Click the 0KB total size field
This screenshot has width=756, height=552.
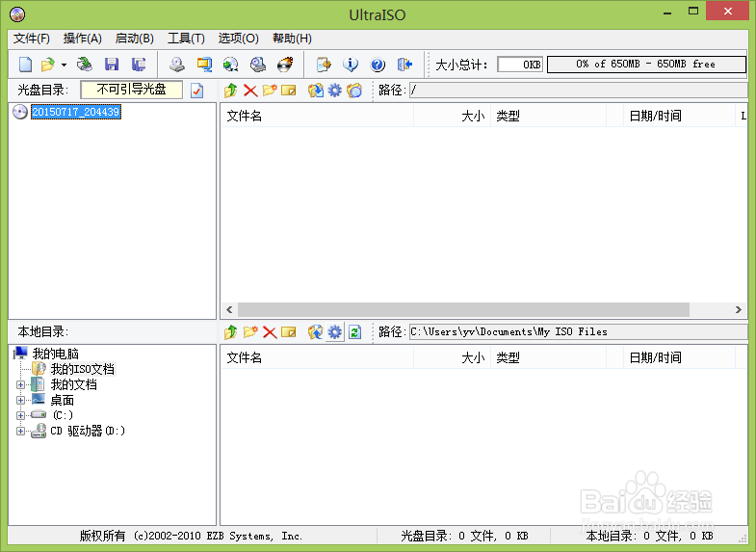[x=520, y=65]
